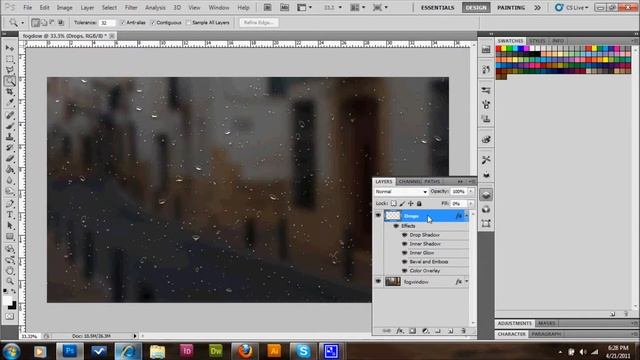The width and height of the screenshot is (640, 360).
Task: Click the Tolerance input field
Action: [107, 23]
